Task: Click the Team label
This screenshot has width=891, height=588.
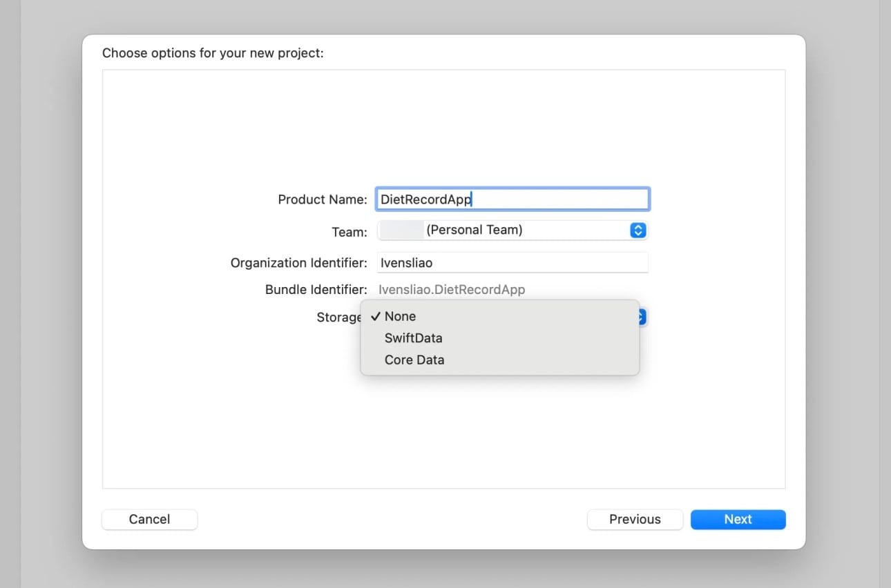Action: tap(349, 232)
